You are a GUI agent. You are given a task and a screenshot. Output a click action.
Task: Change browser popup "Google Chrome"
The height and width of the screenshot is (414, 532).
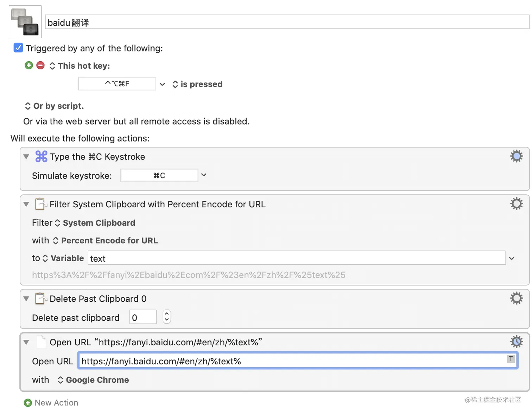[x=93, y=380]
